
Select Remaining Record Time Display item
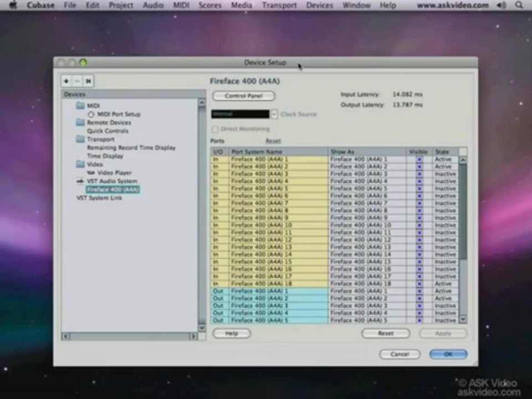click(x=131, y=147)
